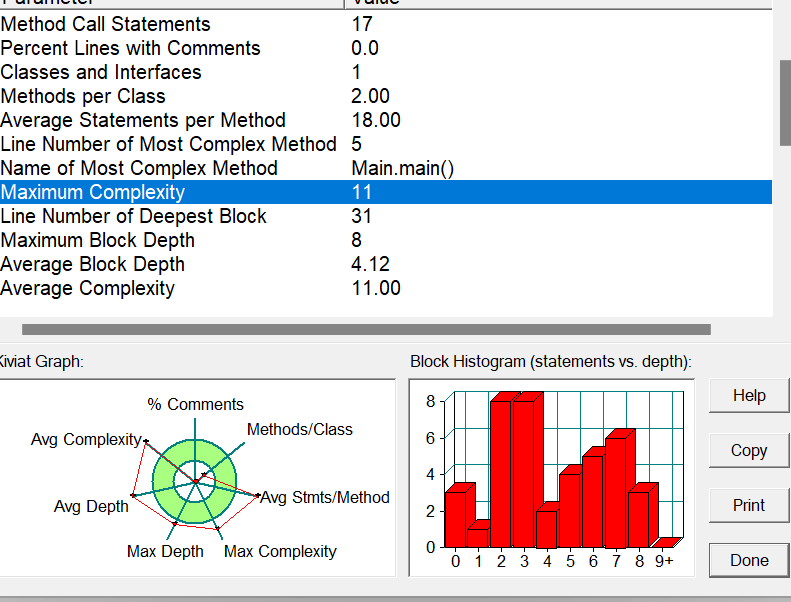791x602 pixels.
Task: Click the Avg Stmts/Method label
Action: coord(325,498)
